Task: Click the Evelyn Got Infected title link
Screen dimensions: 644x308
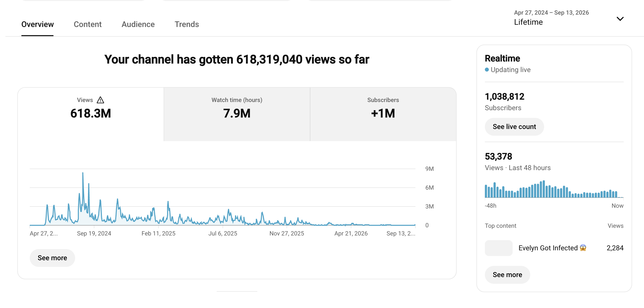Action: pos(548,248)
